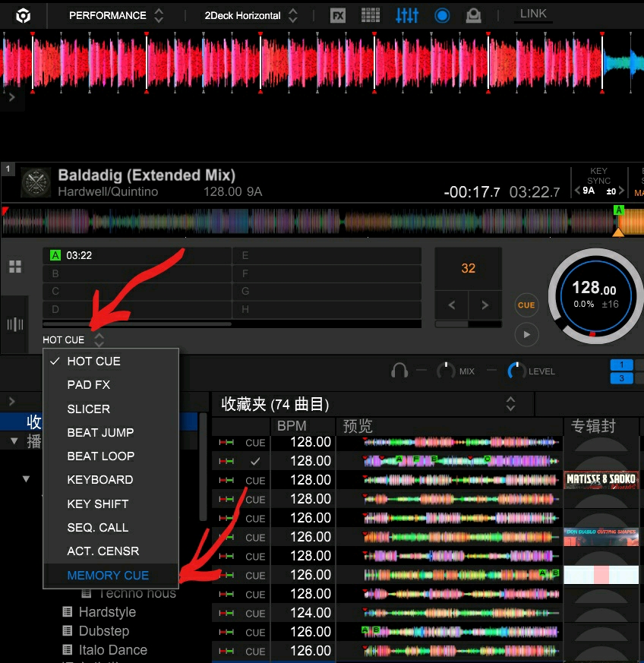Open the HOT CUE pad mode selector
The height and width of the screenshot is (663, 644).
pyautogui.click(x=74, y=340)
